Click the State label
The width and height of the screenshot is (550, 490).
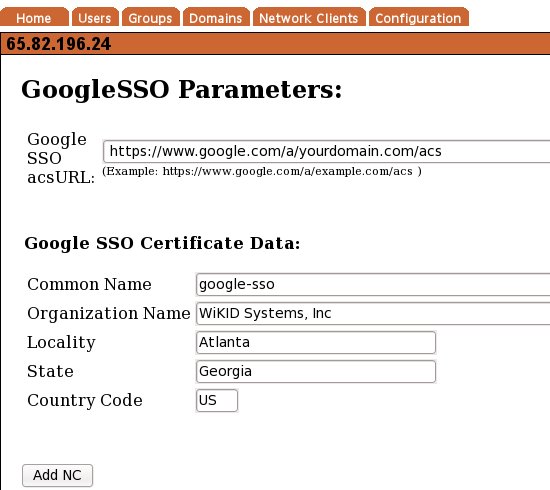51,371
